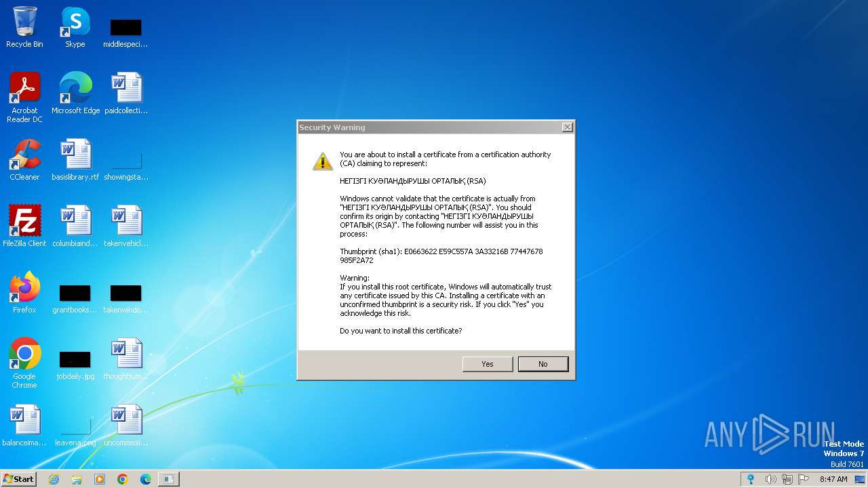Select the balanceima... Word document
The width and height of the screenshot is (868, 488).
click(24, 426)
